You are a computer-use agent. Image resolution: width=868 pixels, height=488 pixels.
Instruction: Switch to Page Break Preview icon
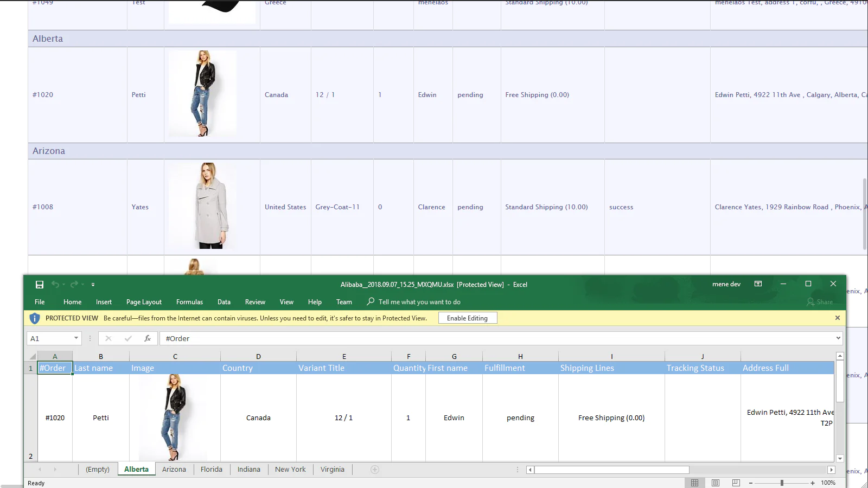(736, 483)
